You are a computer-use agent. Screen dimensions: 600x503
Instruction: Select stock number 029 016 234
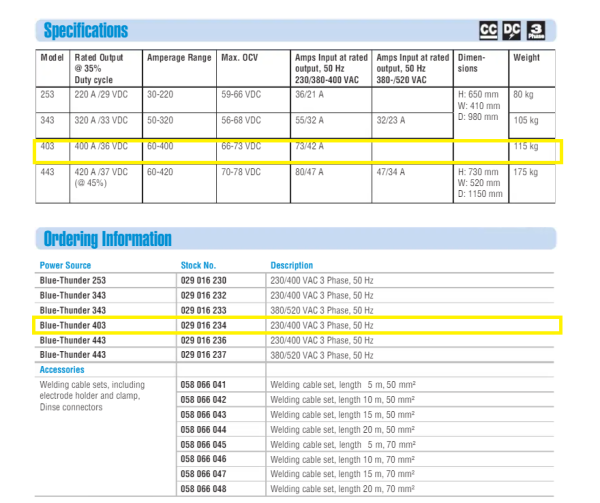pyautogui.click(x=204, y=325)
